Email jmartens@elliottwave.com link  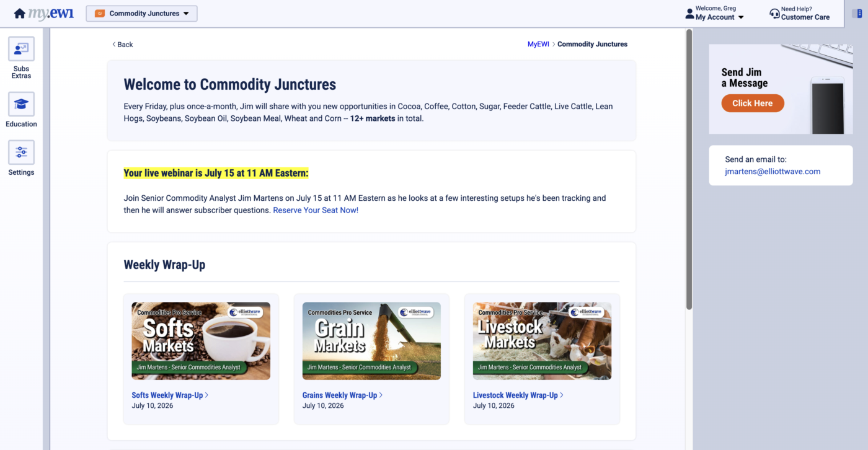tap(773, 172)
